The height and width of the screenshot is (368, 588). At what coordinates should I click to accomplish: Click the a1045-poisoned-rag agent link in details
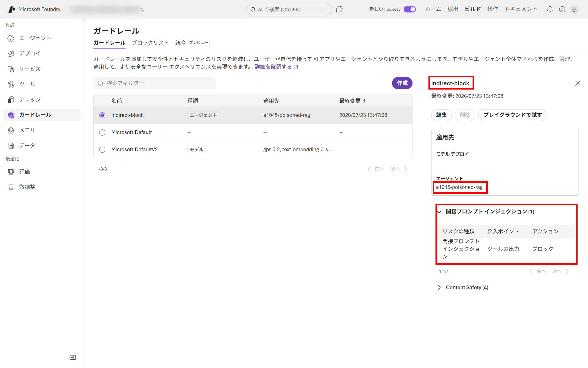[459, 187]
